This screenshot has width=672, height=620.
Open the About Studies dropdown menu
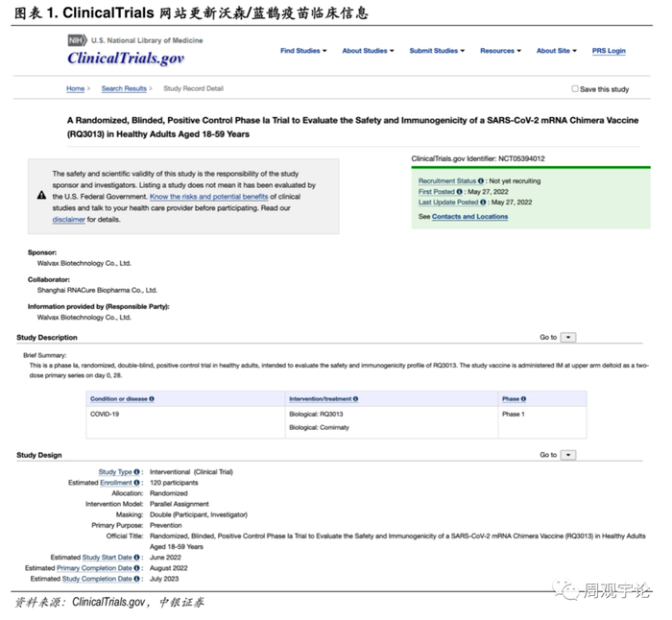point(368,51)
